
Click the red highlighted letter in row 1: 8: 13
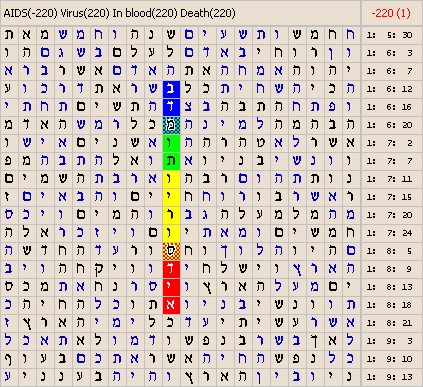point(171,287)
